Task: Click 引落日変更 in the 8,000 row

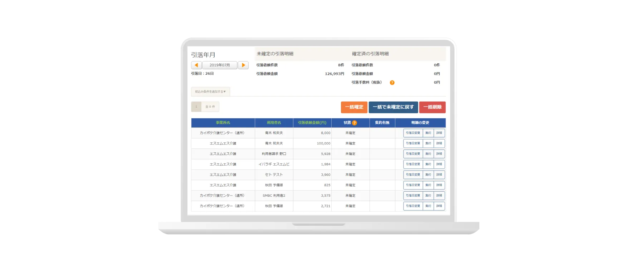Action: pyautogui.click(x=413, y=133)
